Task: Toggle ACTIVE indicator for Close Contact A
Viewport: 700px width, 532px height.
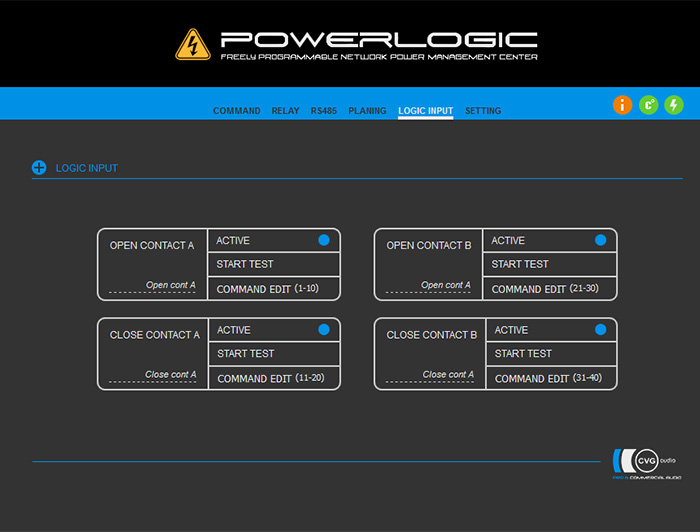Action: (324, 329)
